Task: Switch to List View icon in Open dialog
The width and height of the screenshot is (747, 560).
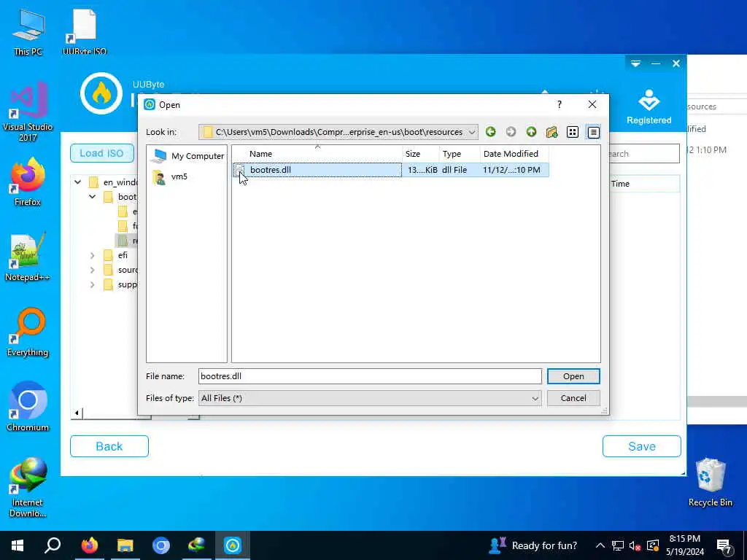Action: [x=572, y=132]
